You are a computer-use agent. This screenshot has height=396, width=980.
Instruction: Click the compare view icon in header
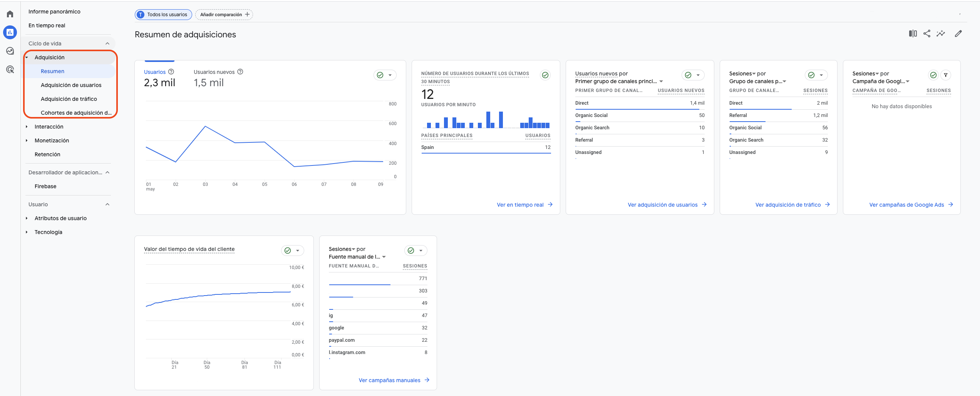pos(913,34)
